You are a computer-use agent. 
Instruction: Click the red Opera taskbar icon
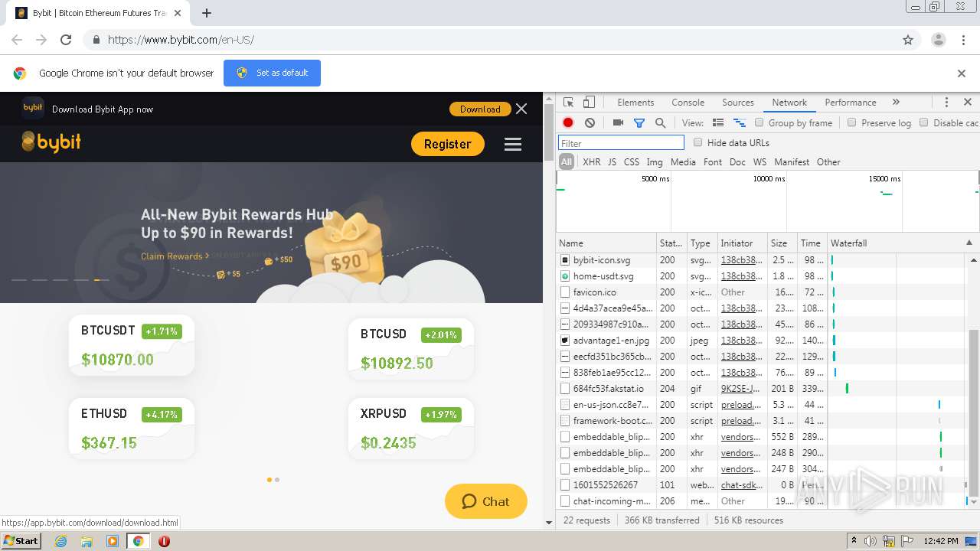tap(164, 541)
